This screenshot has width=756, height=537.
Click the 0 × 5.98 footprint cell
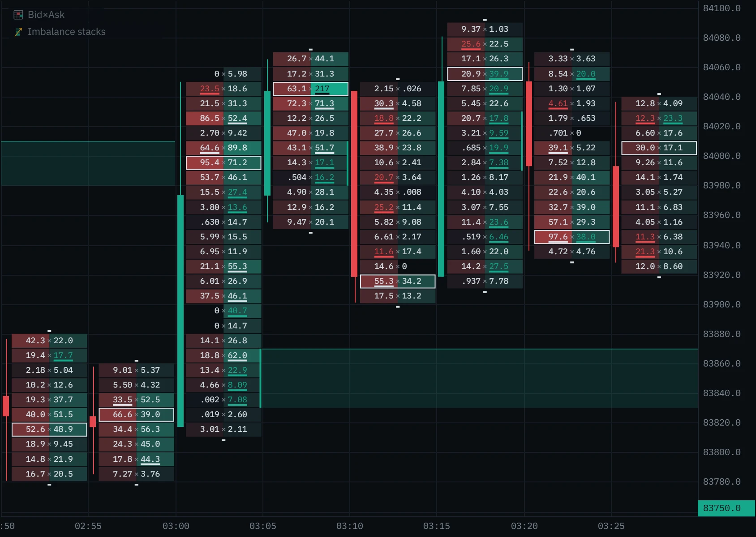(223, 74)
